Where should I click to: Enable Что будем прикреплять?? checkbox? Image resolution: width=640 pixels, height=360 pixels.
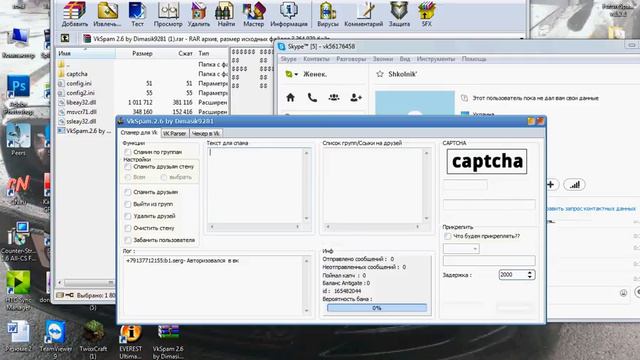[448, 236]
